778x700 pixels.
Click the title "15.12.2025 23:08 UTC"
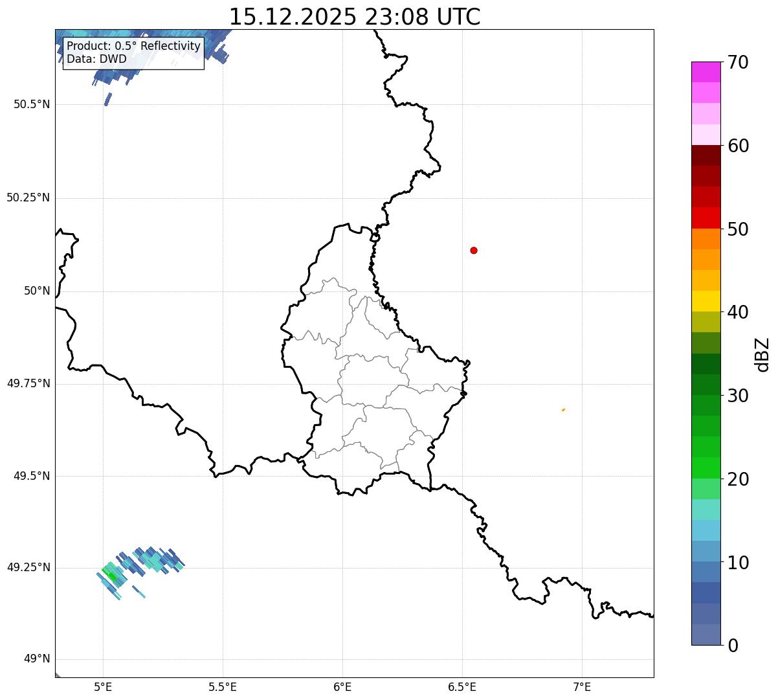click(x=355, y=16)
